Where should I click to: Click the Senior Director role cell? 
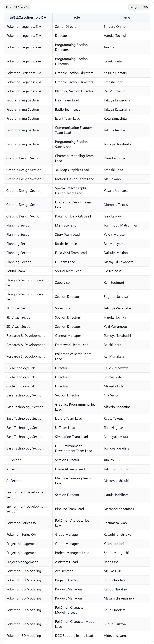[77, 27]
